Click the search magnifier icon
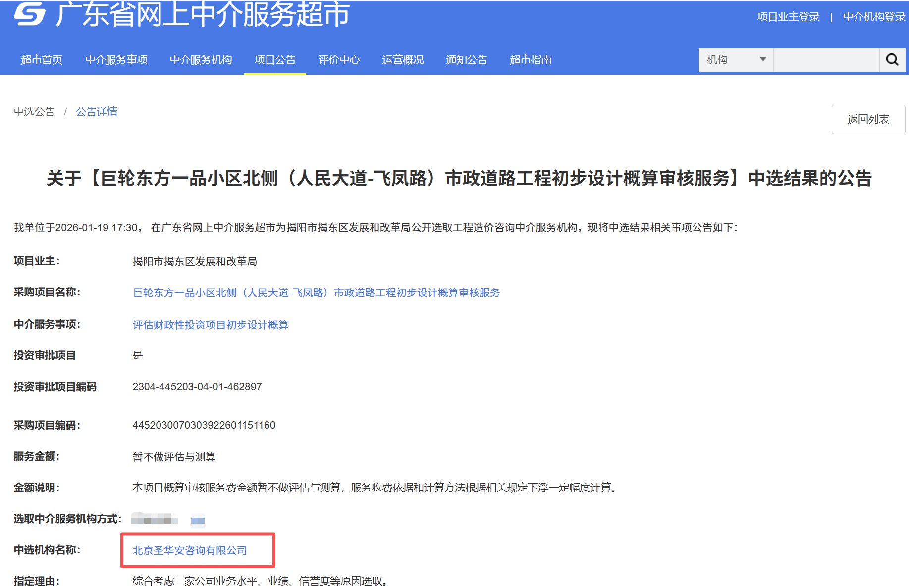 tap(892, 59)
